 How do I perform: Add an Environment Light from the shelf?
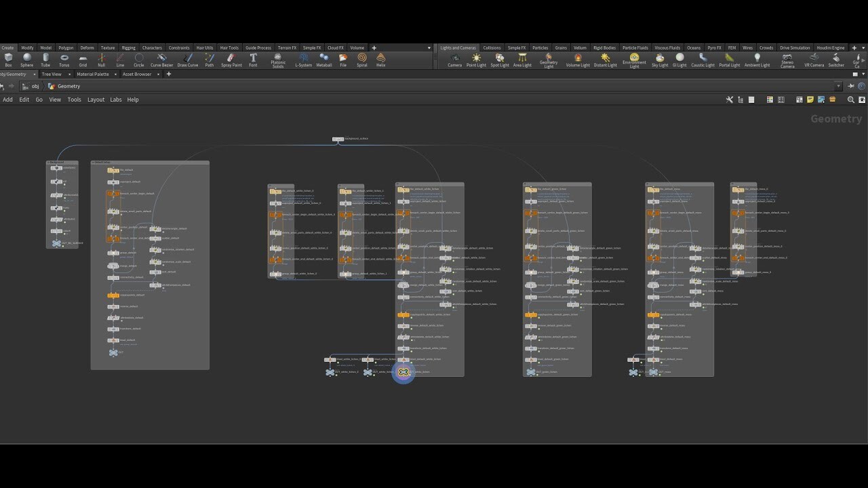[x=634, y=59]
